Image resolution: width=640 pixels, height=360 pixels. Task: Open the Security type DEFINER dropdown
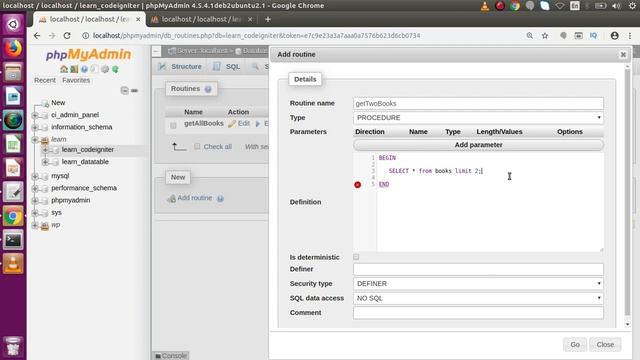[478, 284]
